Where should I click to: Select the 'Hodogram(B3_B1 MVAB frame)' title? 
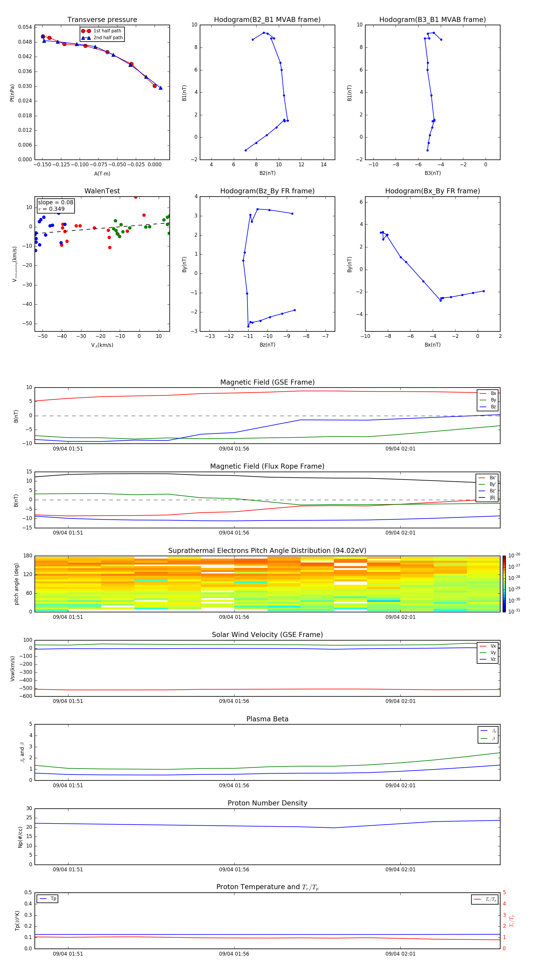coord(432,19)
